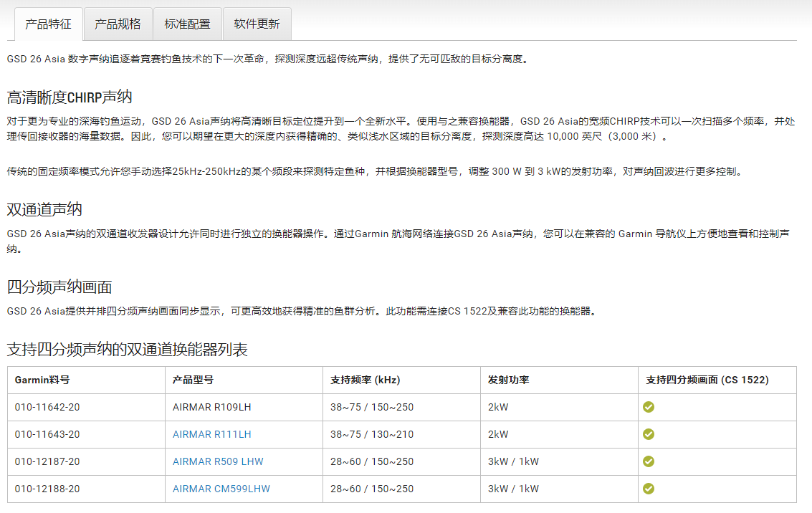Click the checkmark icon in the CM599LHW row

point(649,489)
